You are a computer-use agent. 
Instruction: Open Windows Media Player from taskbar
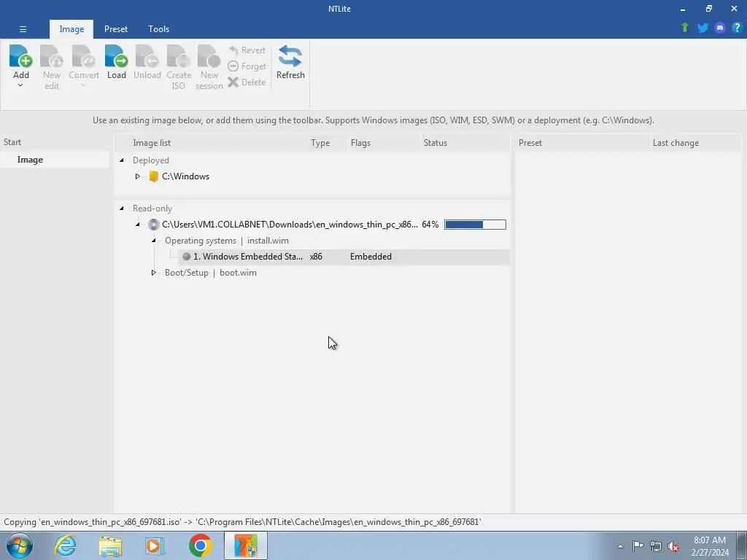click(x=155, y=545)
